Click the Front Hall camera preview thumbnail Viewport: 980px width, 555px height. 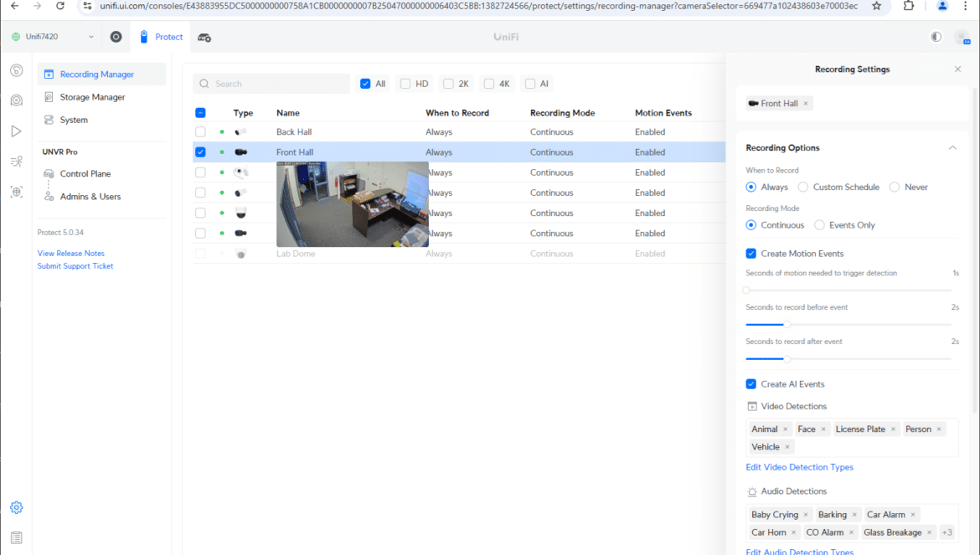[x=353, y=204]
